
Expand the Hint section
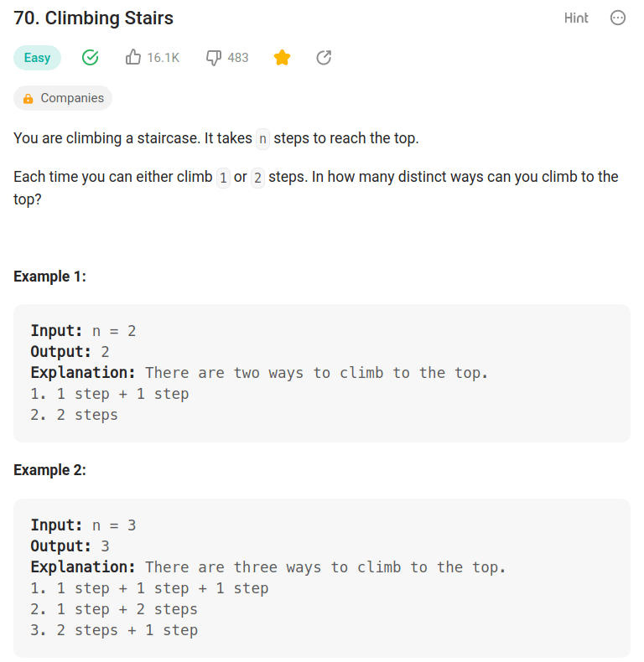pyautogui.click(x=576, y=18)
